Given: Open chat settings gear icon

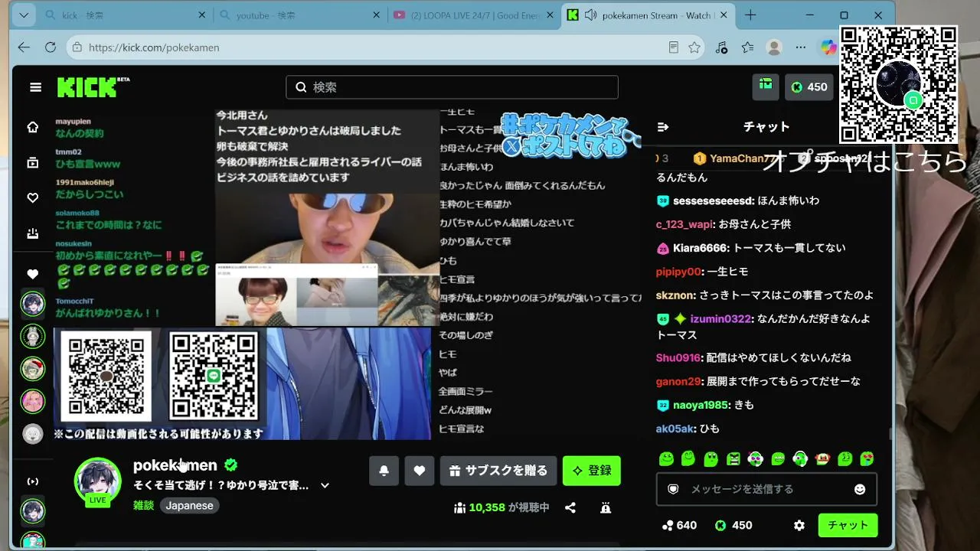Looking at the screenshot, I should pyautogui.click(x=799, y=526).
